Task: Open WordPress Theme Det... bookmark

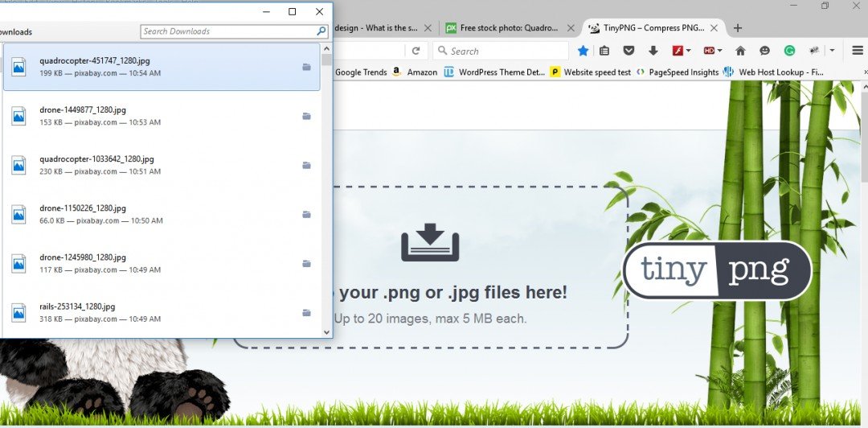Action: click(495, 72)
